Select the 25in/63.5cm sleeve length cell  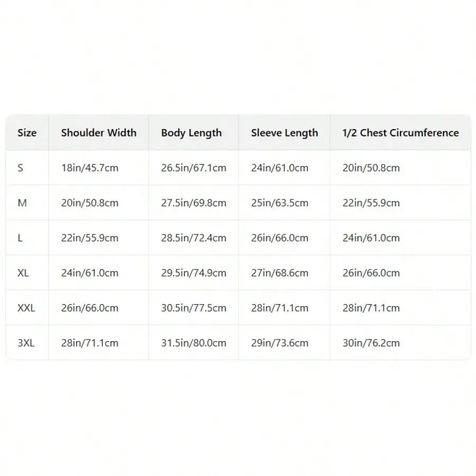point(279,203)
